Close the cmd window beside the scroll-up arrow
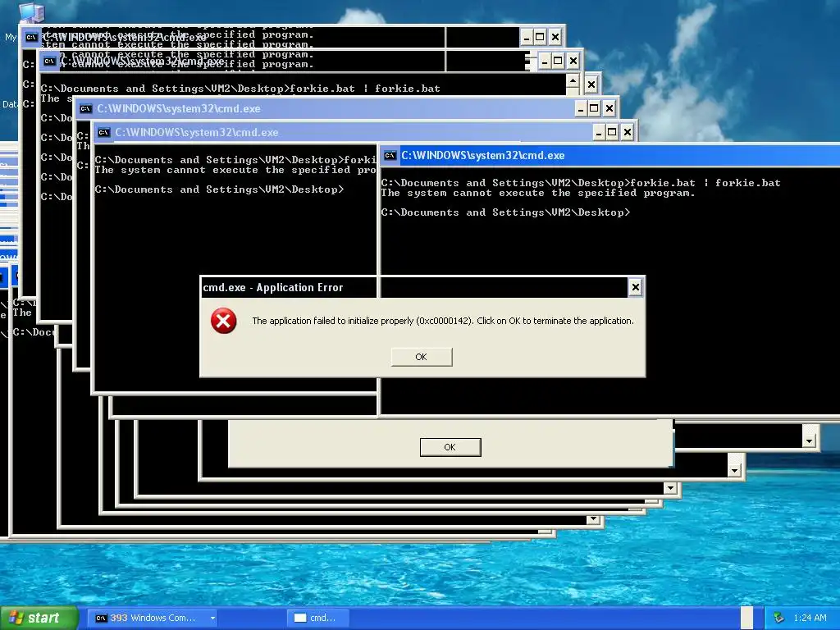 click(591, 84)
